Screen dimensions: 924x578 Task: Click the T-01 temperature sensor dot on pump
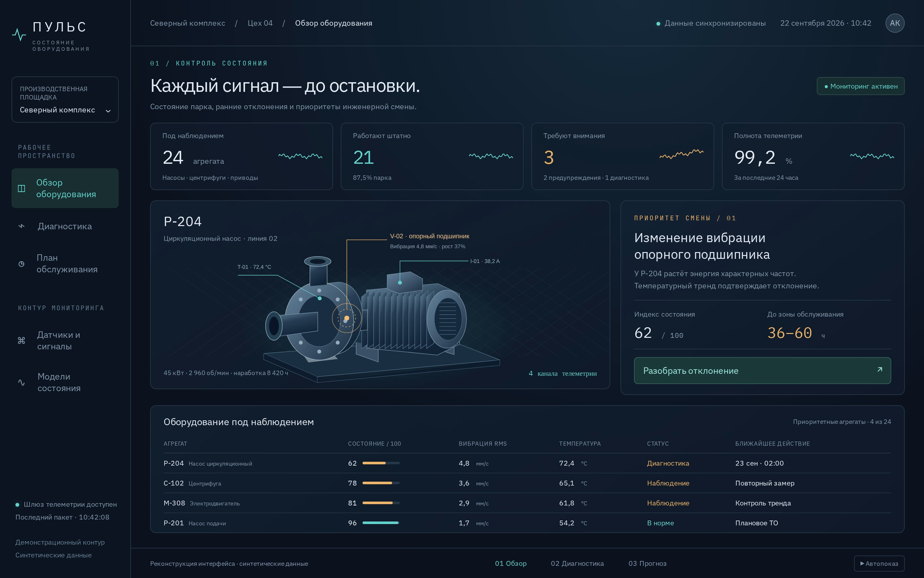[320, 298]
